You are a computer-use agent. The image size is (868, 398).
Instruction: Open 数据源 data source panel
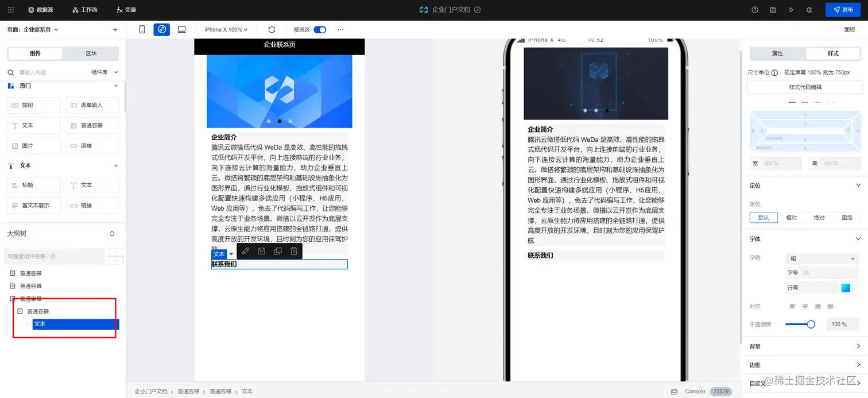pyautogui.click(x=41, y=10)
